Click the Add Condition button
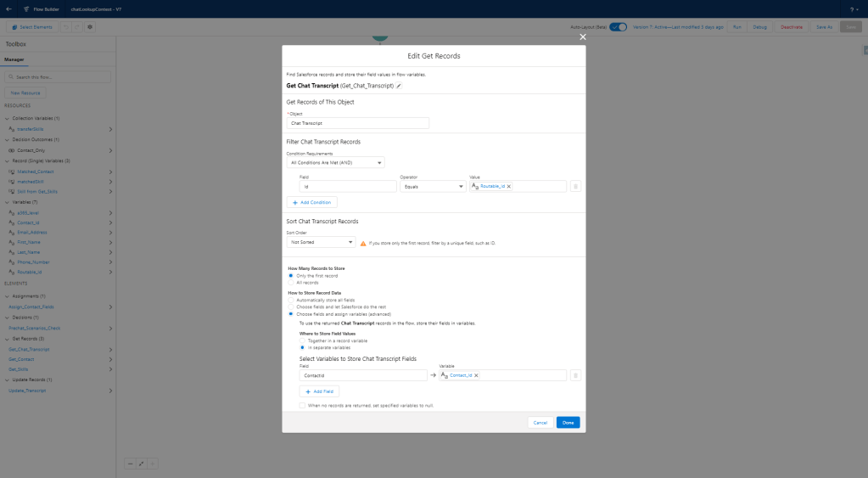 pos(312,202)
